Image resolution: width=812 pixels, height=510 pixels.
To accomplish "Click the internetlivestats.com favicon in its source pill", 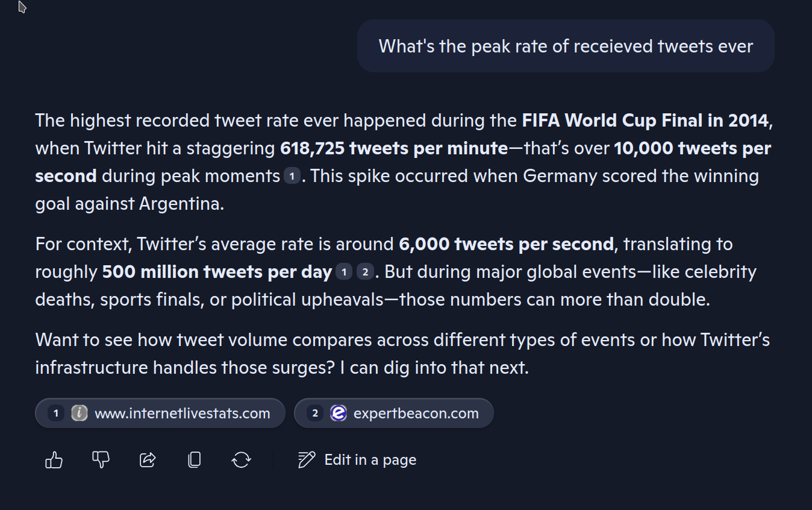I will coord(79,413).
